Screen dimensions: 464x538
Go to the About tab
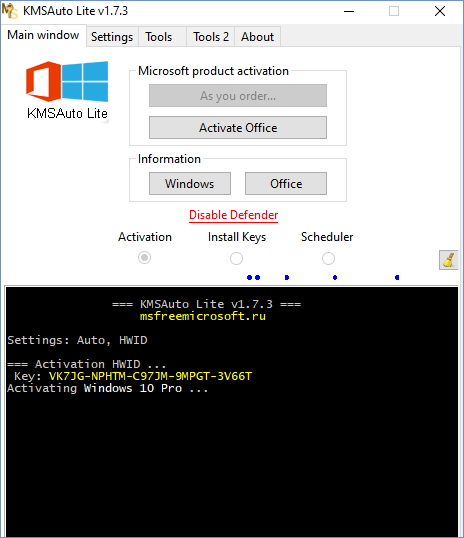click(257, 37)
